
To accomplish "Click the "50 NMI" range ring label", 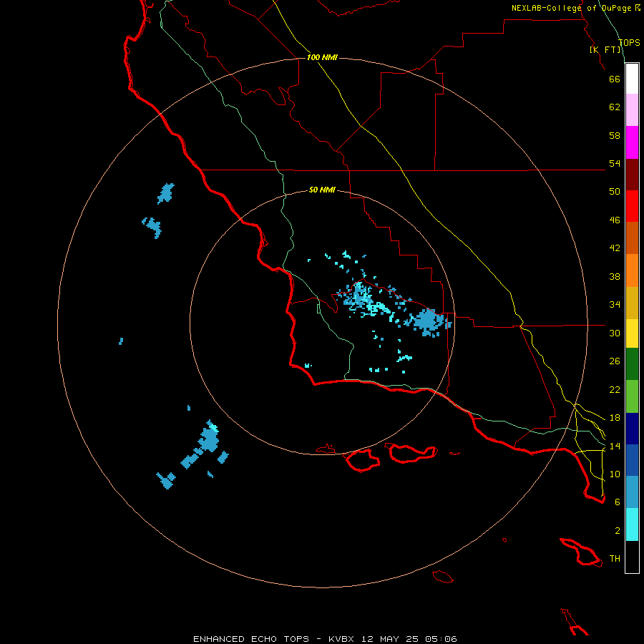I will click(x=322, y=190).
